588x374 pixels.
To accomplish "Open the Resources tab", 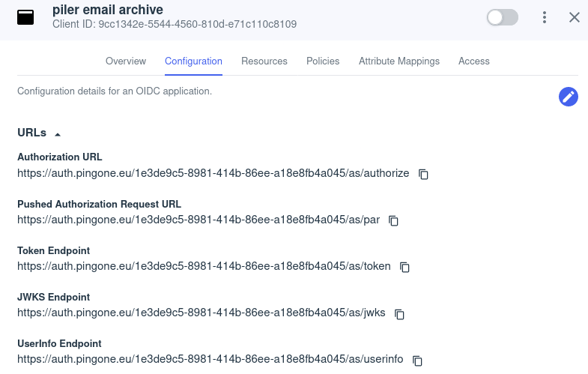I will [x=264, y=61].
